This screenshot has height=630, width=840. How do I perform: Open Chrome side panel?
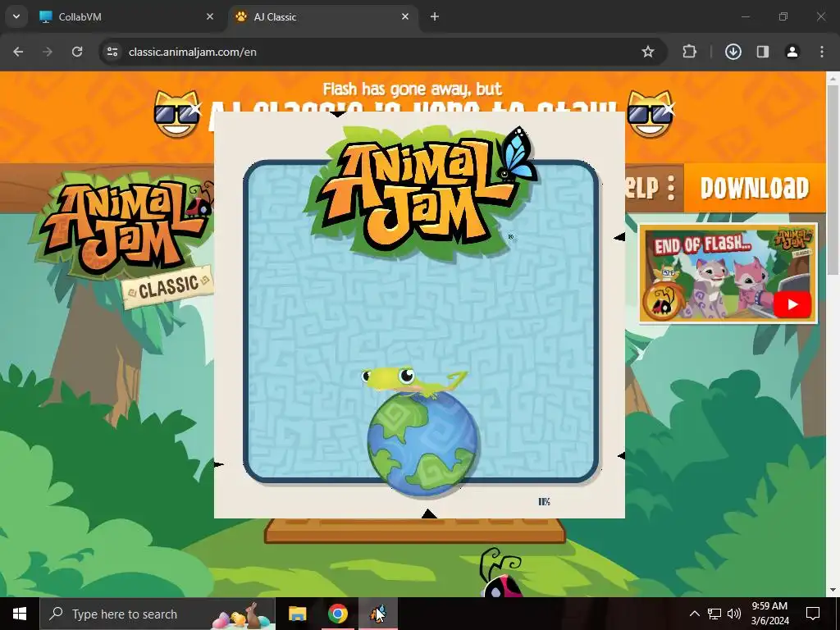pyautogui.click(x=762, y=52)
